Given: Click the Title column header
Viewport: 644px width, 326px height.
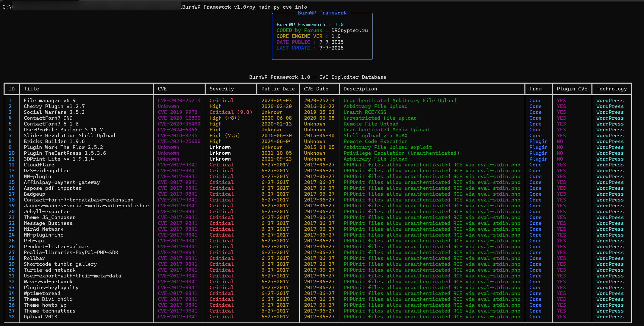Looking at the screenshot, I should click(31, 89).
